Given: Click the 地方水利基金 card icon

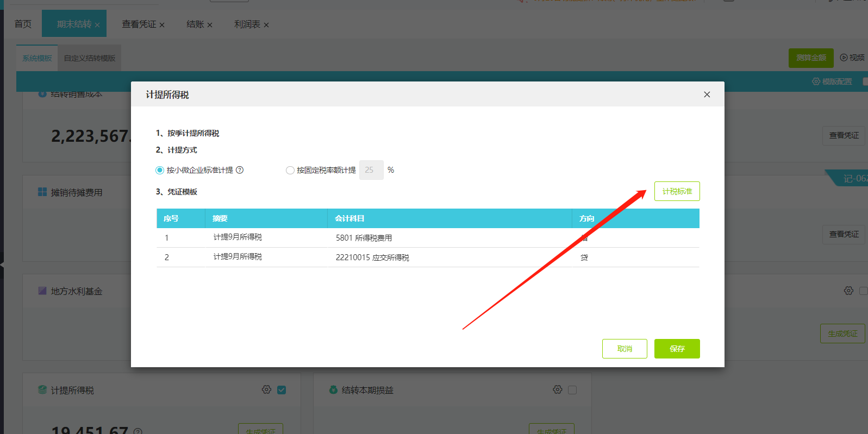Looking at the screenshot, I should tap(42, 291).
